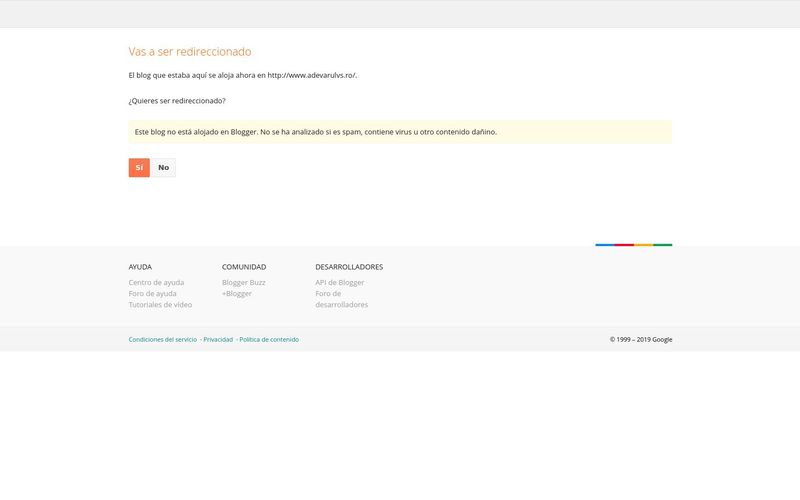Click the DESARROLLADORES footer heading
800x500 pixels.
point(349,267)
